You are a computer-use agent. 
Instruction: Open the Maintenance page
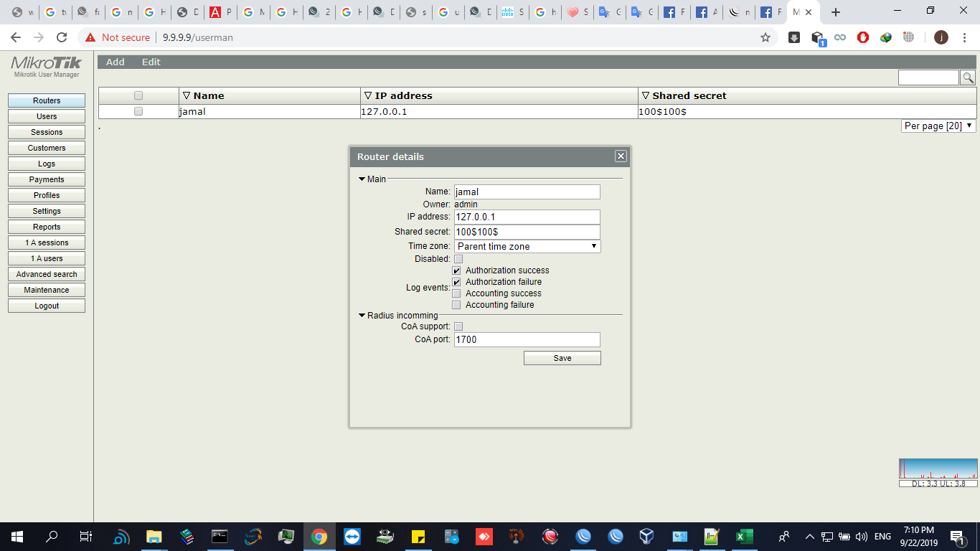(47, 290)
